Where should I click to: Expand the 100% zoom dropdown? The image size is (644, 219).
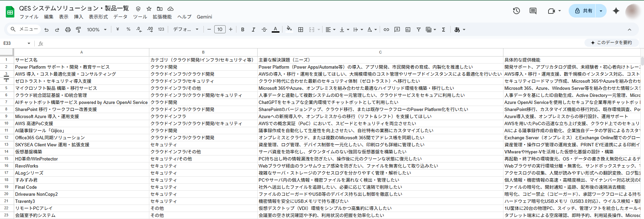click(97, 30)
